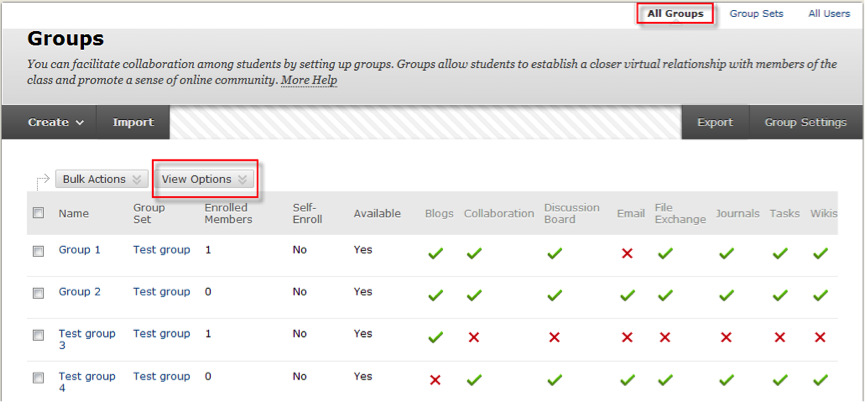
Task: Click the Export button
Action: [715, 123]
